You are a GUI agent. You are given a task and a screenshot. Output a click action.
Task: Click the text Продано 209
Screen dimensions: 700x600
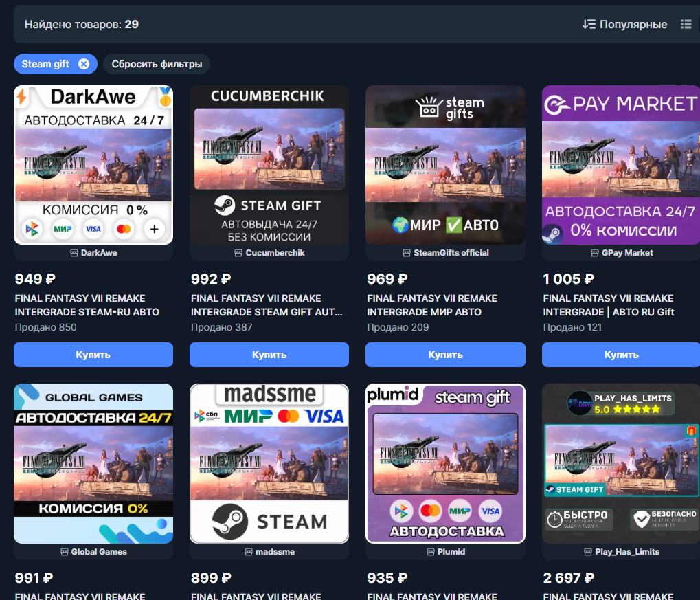(398, 327)
